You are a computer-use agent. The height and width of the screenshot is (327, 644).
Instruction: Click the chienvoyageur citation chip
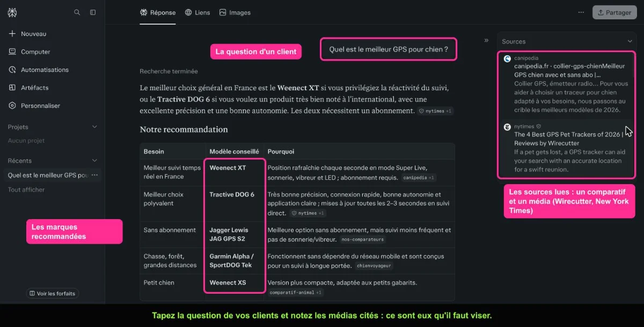click(x=374, y=266)
